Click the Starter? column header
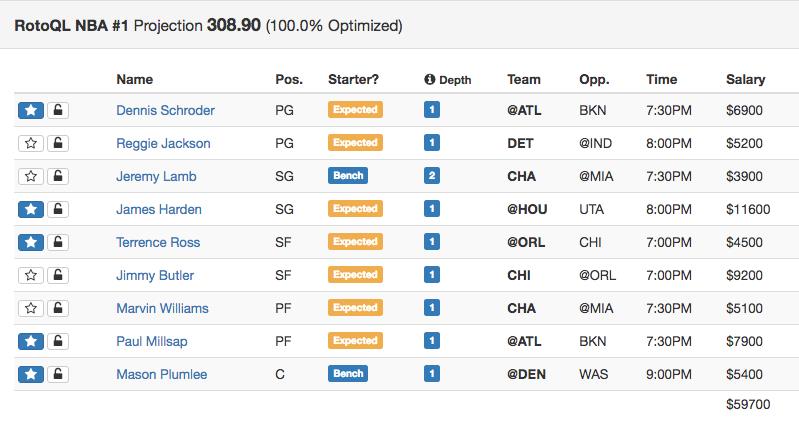The height and width of the screenshot is (432, 799). (x=353, y=79)
